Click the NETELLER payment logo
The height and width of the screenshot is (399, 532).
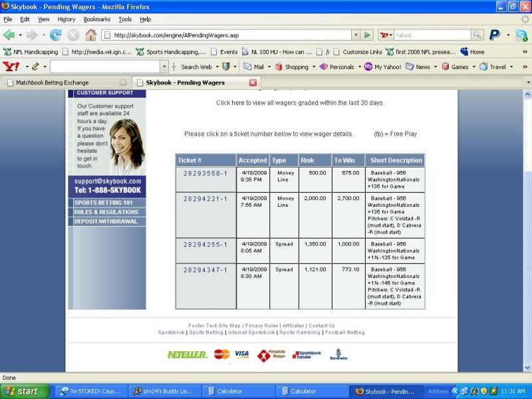coord(187,355)
